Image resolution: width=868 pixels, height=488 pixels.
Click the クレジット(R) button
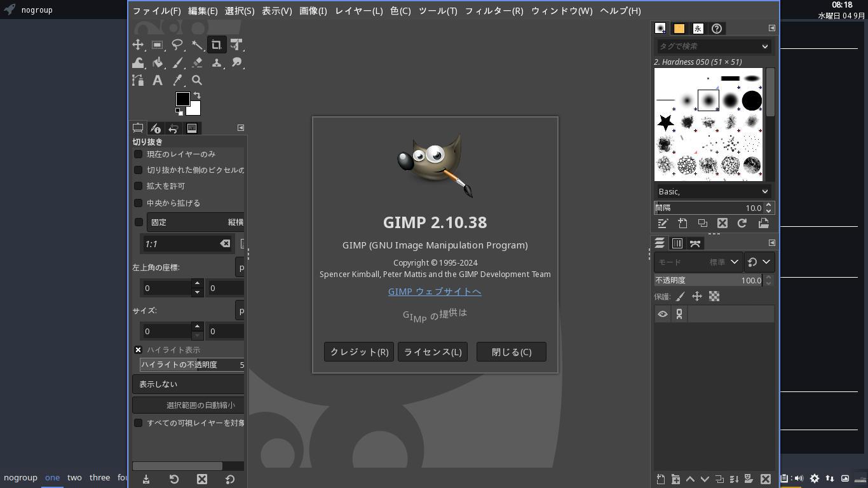click(x=359, y=352)
